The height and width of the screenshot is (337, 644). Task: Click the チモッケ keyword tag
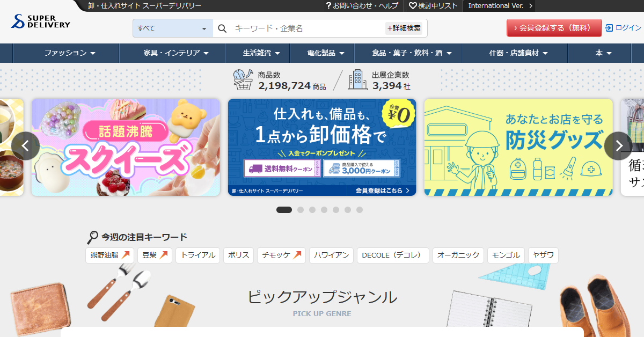point(282,255)
